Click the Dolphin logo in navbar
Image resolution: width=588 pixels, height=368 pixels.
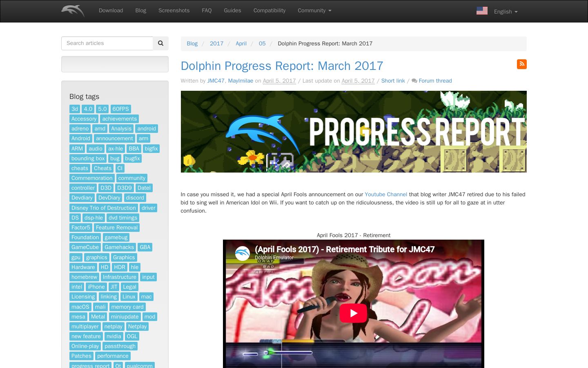[x=73, y=11]
